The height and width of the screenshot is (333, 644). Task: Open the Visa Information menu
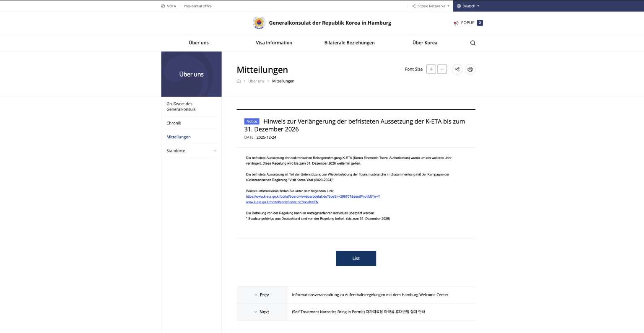pos(274,43)
